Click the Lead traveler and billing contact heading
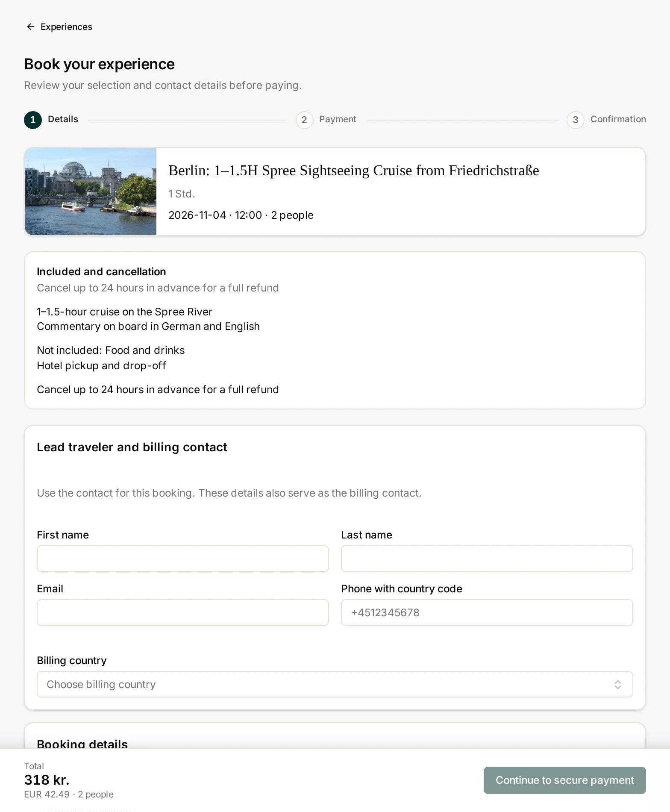 (132, 447)
